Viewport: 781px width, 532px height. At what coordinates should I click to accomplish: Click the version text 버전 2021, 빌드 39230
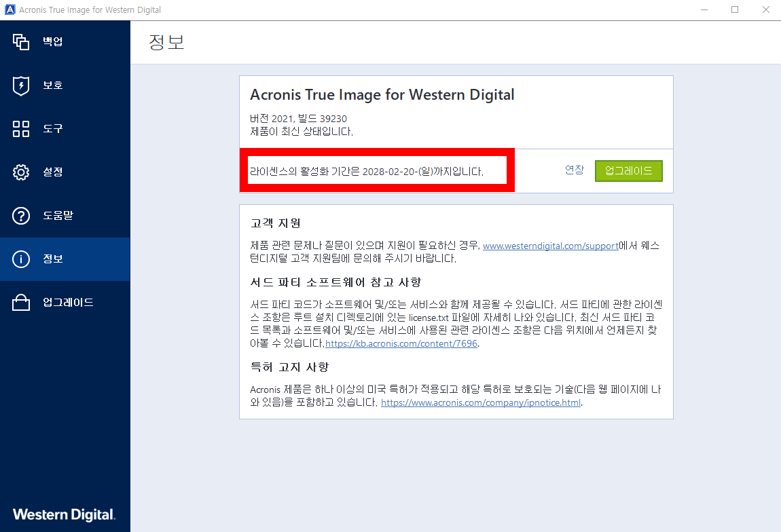point(298,119)
